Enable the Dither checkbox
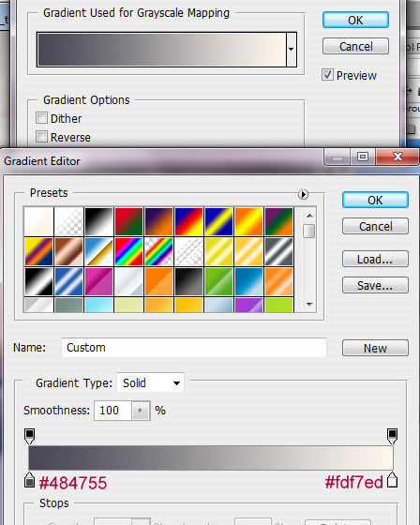The image size is (420, 525). [41, 118]
